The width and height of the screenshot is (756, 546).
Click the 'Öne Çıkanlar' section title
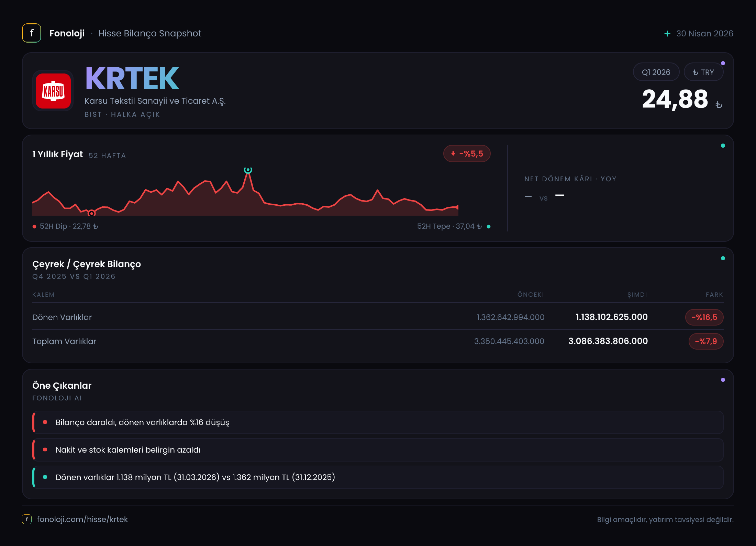click(x=62, y=386)
